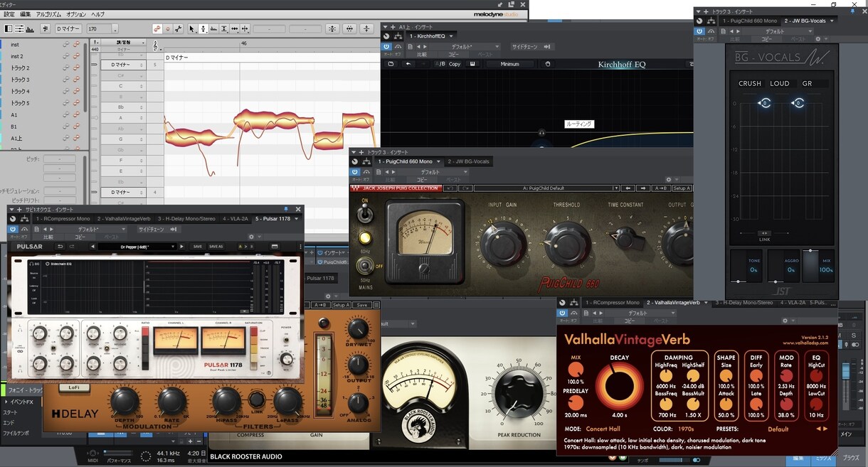Image resolution: width=868 pixels, height=467 pixels.
Task: Click the routing icon in KirchhoffEQ window
Action: (398, 36)
